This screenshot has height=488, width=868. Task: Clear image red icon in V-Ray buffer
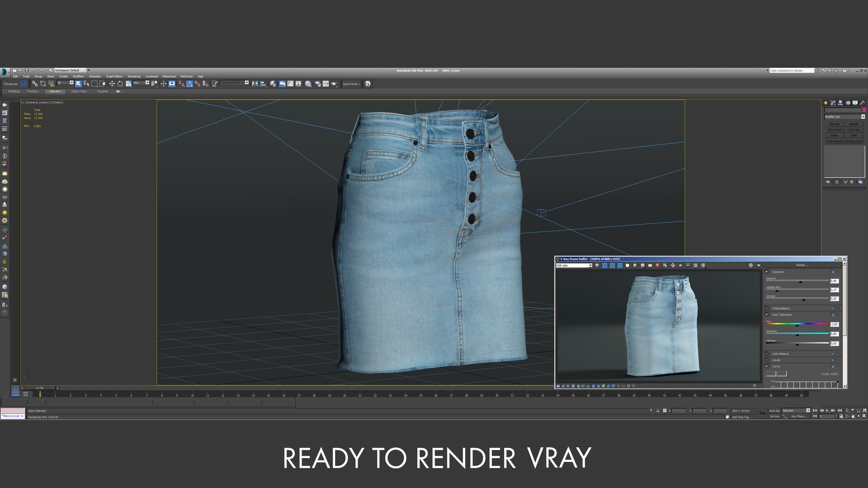pos(657,265)
